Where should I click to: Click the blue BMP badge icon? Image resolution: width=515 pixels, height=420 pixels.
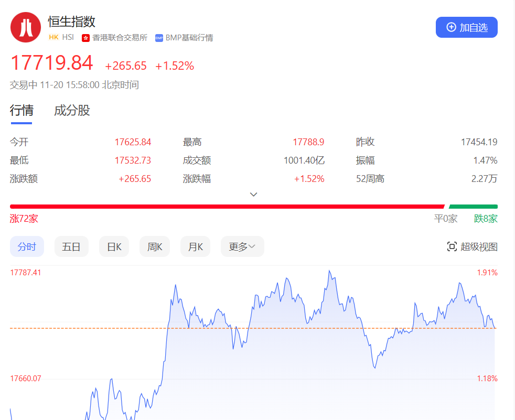159,38
